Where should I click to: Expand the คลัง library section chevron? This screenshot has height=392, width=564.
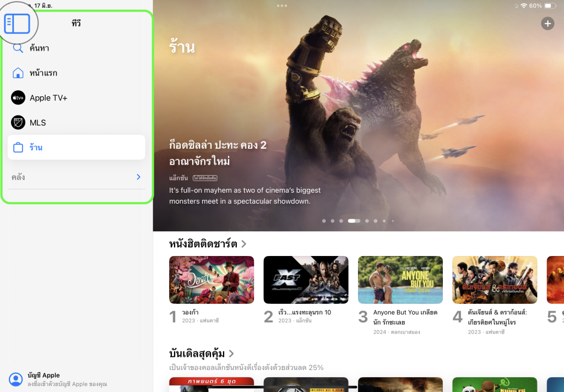(x=138, y=177)
